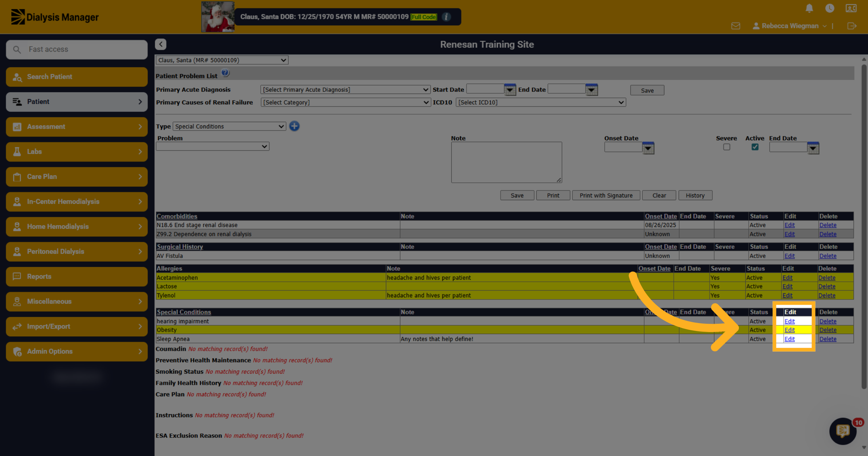Open the Problem dropdown

[x=213, y=146]
